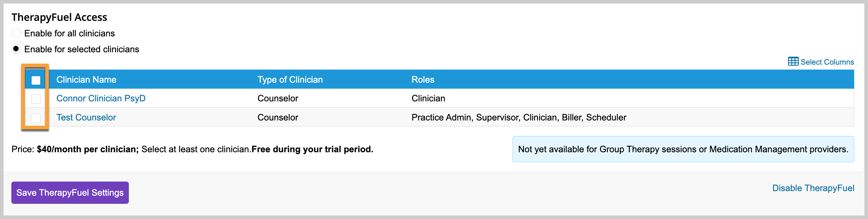Check the box for Test Counselor
Screen dimensions: 868x219
pos(36,118)
